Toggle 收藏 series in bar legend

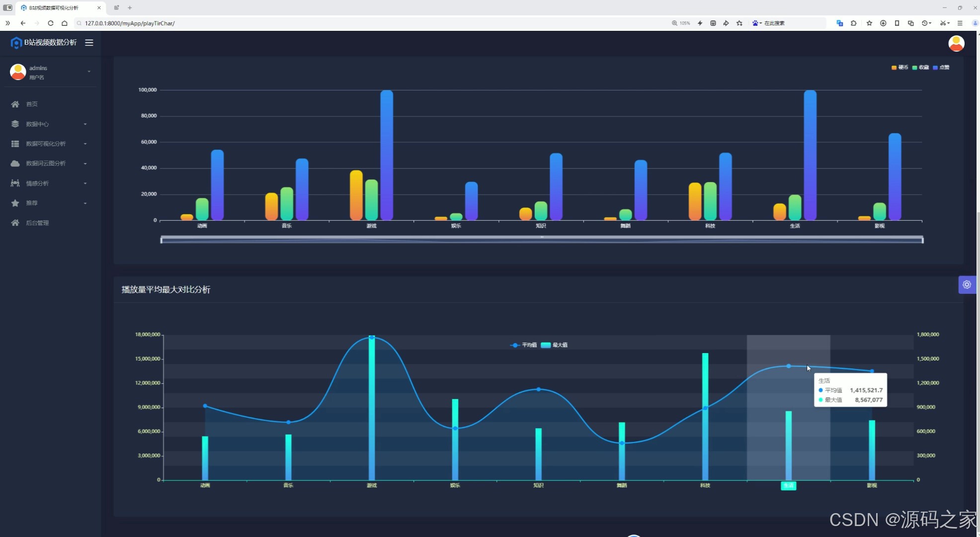[920, 68]
